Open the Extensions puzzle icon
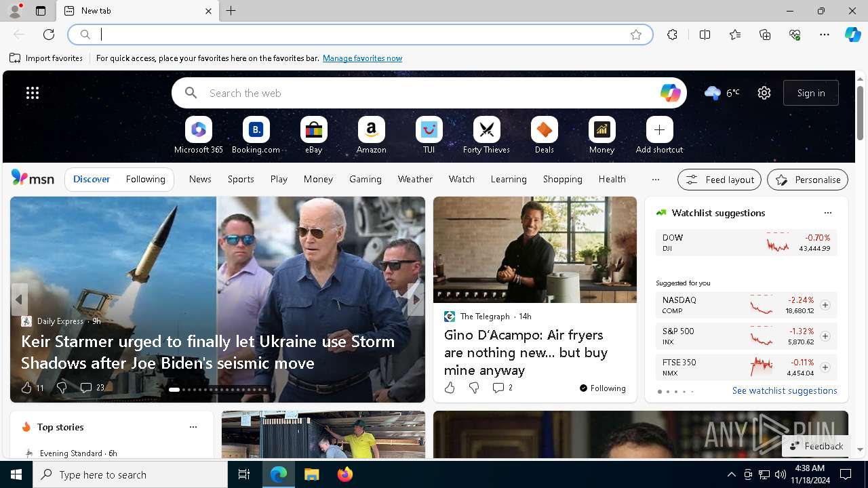Screen dimensions: 868x488 pos(672,35)
